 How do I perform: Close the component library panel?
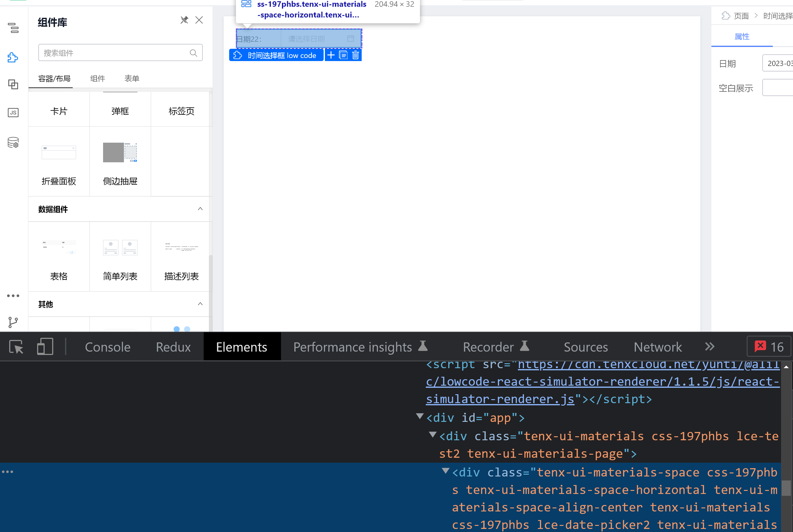pyautogui.click(x=199, y=20)
